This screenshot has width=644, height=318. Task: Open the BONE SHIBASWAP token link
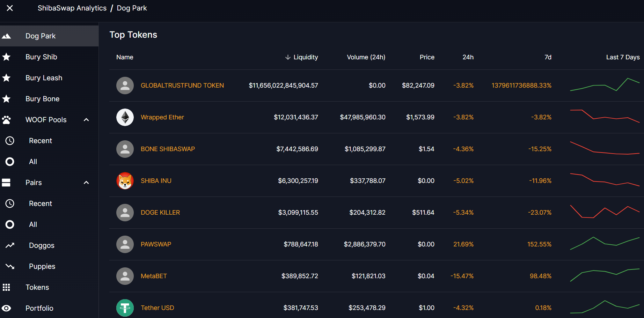(168, 149)
